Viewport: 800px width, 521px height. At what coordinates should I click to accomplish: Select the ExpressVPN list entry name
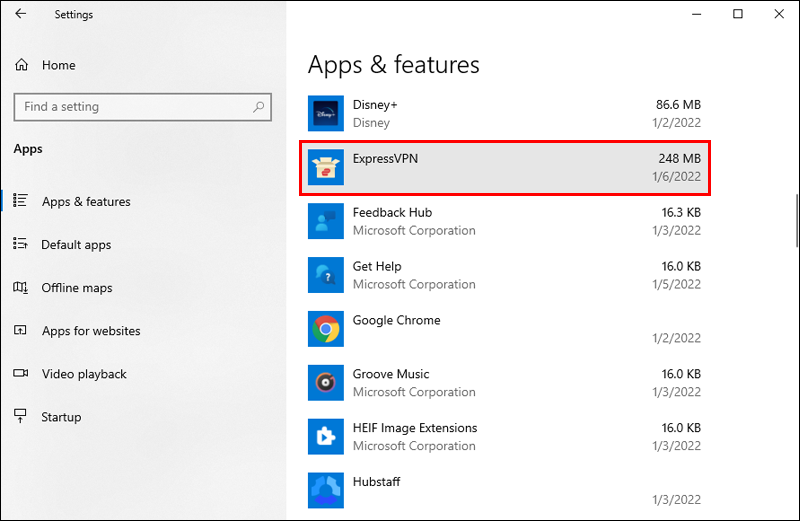coord(384,159)
